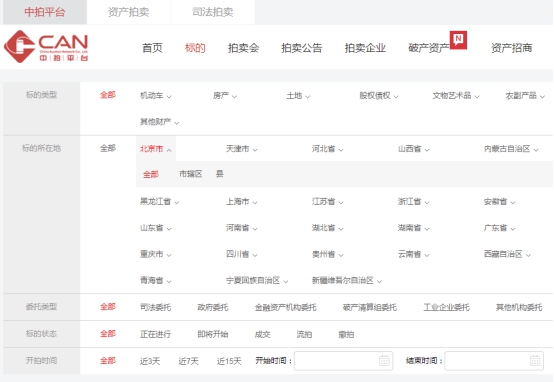Open the 标的 navigation item
The width and height of the screenshot is (554, 382).
click(x=195, y=48)
